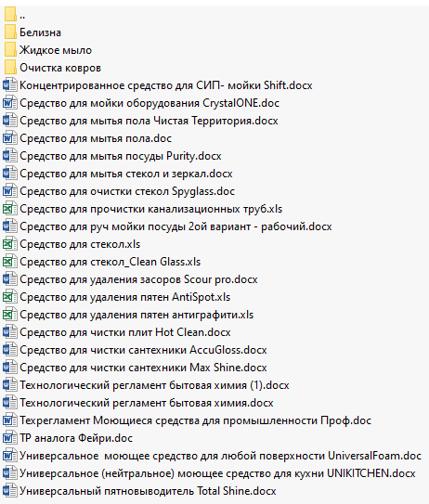
Task: Open the parent directory folder icon
Action: 10,15
